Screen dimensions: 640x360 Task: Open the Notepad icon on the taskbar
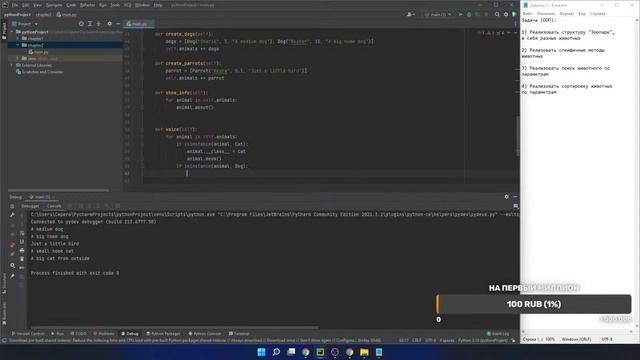coord(379,352)
